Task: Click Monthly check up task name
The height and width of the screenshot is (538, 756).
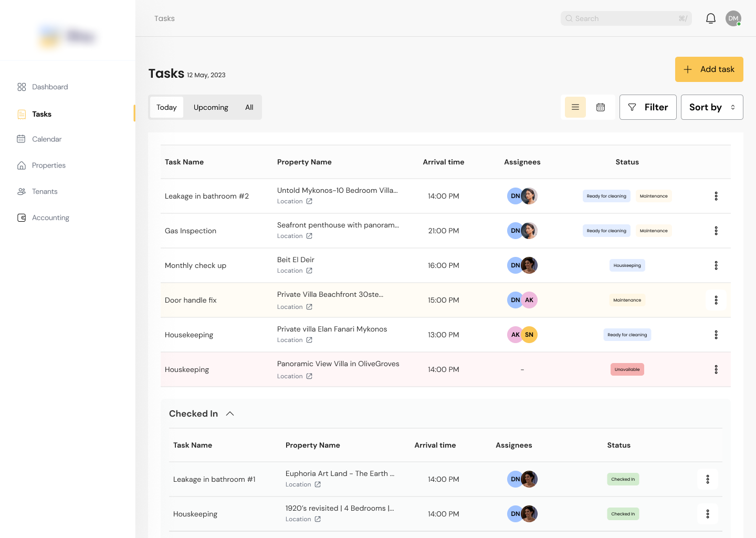Action: point(195,265)
